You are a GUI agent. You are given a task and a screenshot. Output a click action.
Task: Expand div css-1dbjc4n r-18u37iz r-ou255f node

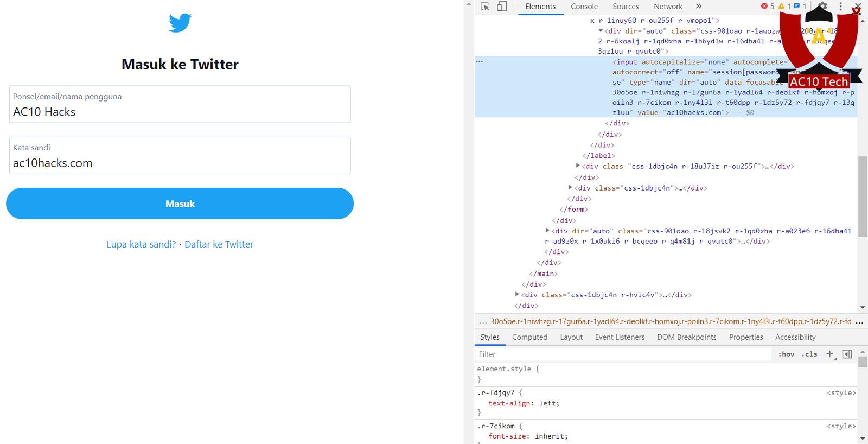578,166
